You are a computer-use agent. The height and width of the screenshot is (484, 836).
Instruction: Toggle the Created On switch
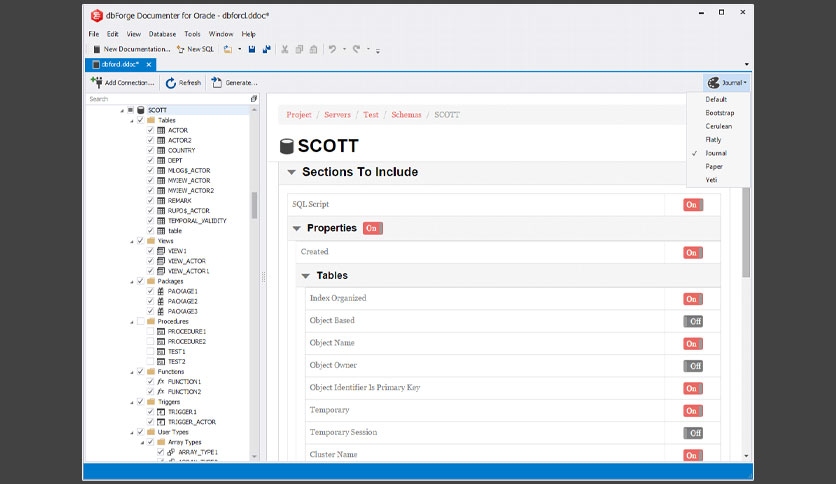click(693, 253)
